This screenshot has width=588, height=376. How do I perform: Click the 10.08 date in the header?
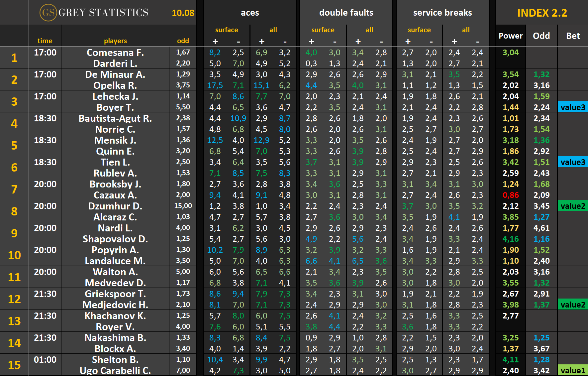[x=183, y=13]
